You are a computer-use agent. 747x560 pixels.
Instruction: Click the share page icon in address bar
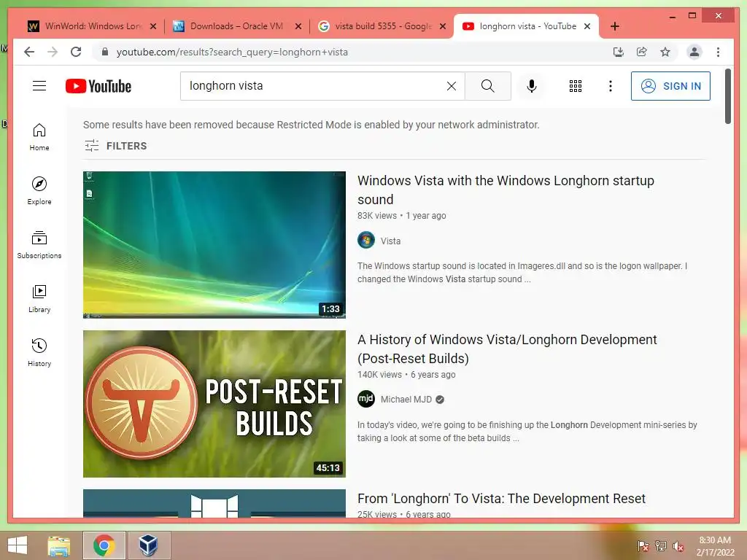coord(642,52)
